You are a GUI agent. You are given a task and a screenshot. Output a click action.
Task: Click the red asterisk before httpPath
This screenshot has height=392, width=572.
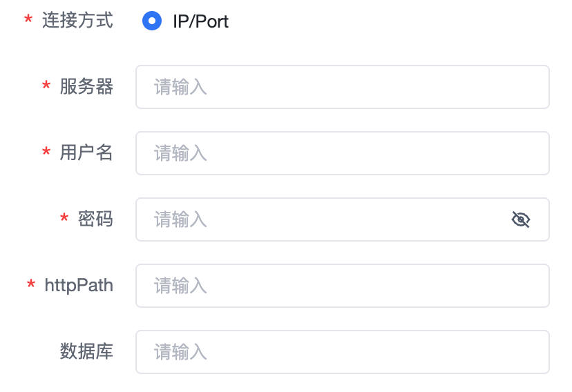(x=31, y=286)
